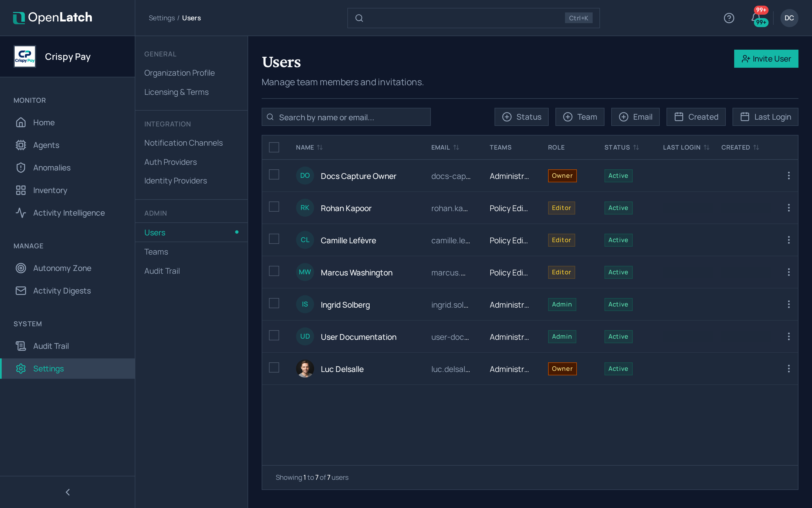
Task: Open the Status filter dropdown
Action: tap(521, 117)
